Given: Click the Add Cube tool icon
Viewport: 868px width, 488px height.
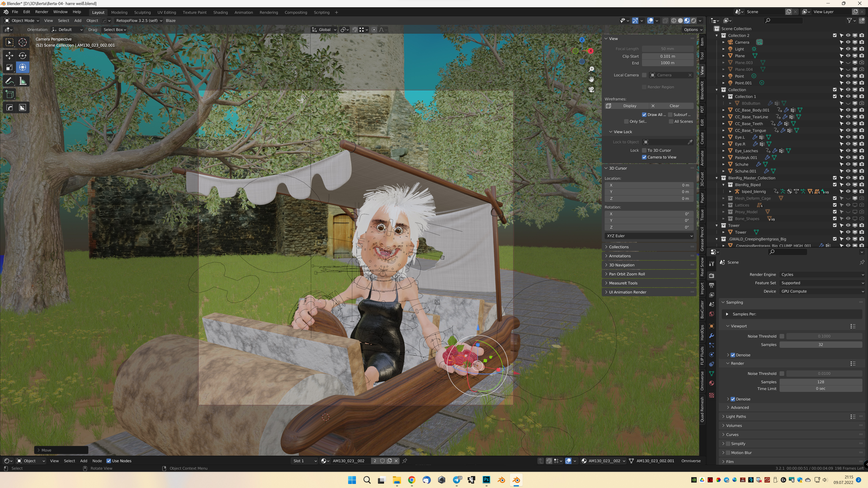Looking at the screenshot, I should (x=9, y=94).
